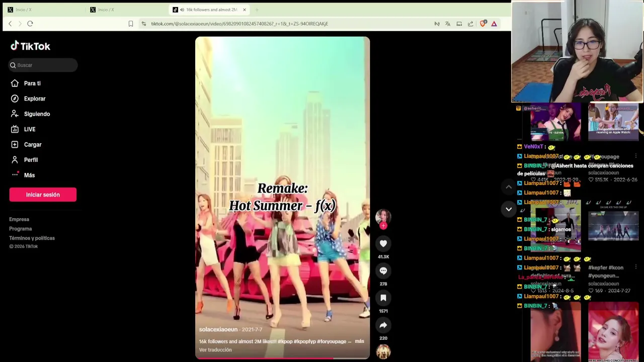Click the Iniciar sesión button
Viewport: 644px width, 362px height.
pos(43,195)
